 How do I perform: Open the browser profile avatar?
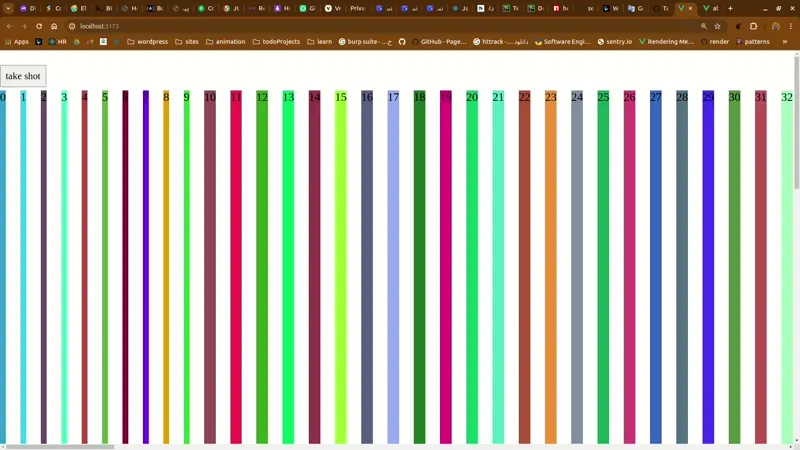point(776,26)
